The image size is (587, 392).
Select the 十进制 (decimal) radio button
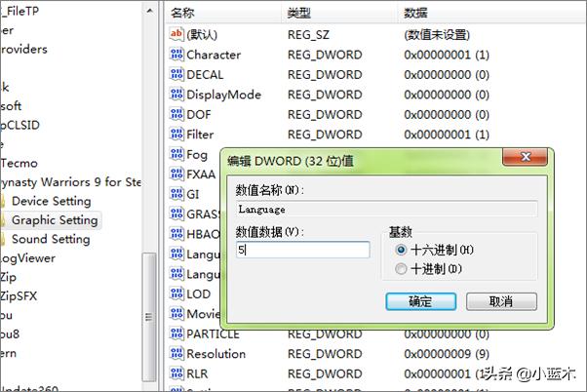pos(401,268)
